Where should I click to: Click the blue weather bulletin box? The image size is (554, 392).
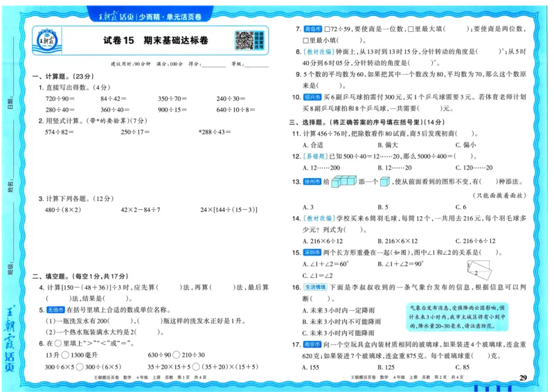coord(457,317)
